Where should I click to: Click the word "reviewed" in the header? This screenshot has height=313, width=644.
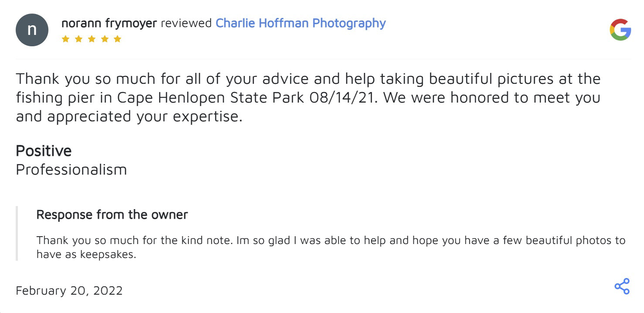[x=186, y=23]
